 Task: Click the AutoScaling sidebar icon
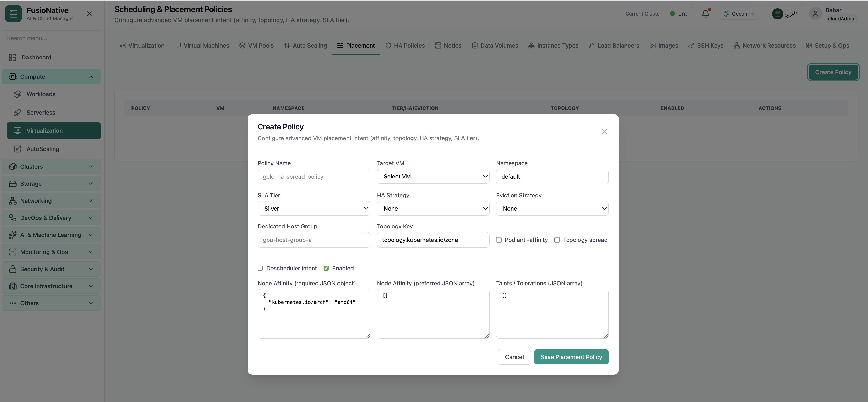[18, 149]
